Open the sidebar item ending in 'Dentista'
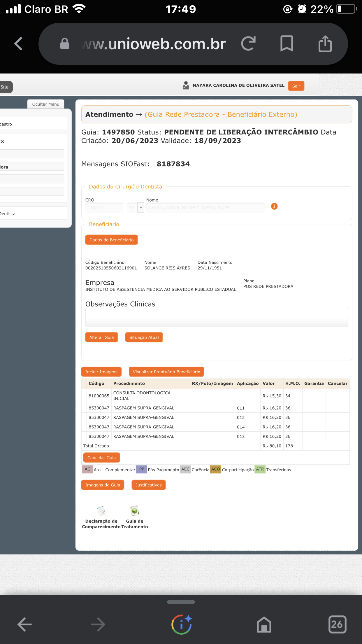Image resolution: width=362 pixels, height=644 pixels. pyautogui.click(x=34, y=213)
